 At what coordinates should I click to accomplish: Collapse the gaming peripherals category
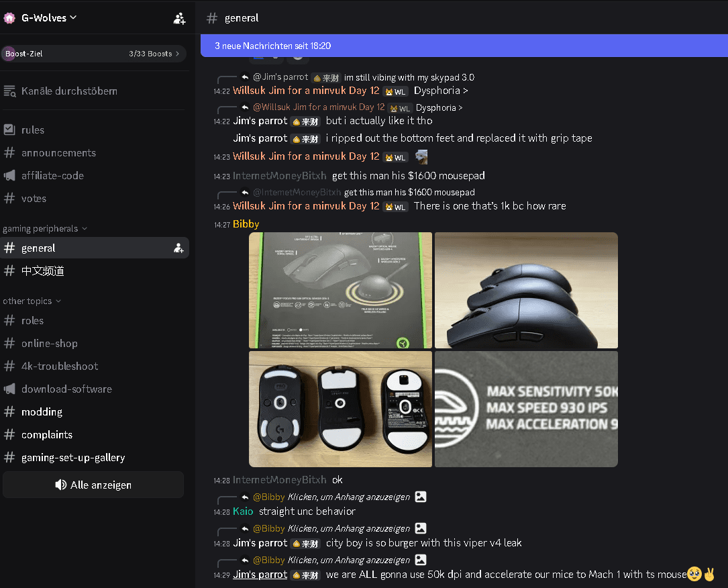pos(45,228)
